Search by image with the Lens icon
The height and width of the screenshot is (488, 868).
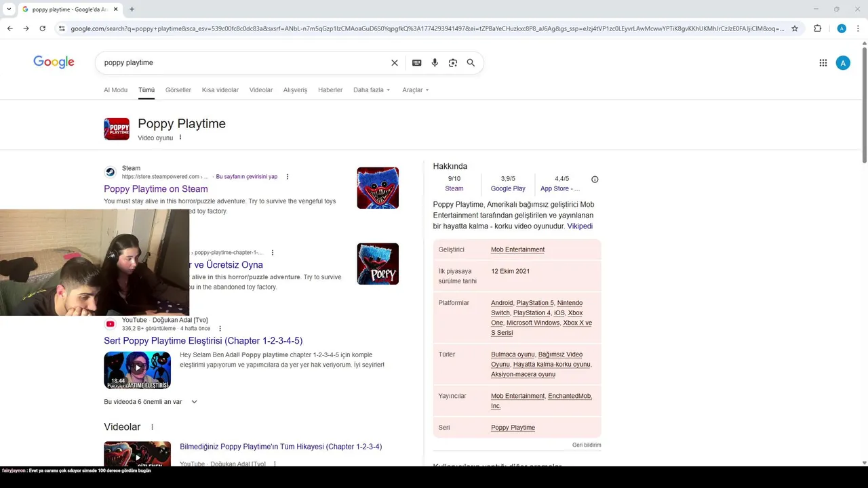point(452,62)
